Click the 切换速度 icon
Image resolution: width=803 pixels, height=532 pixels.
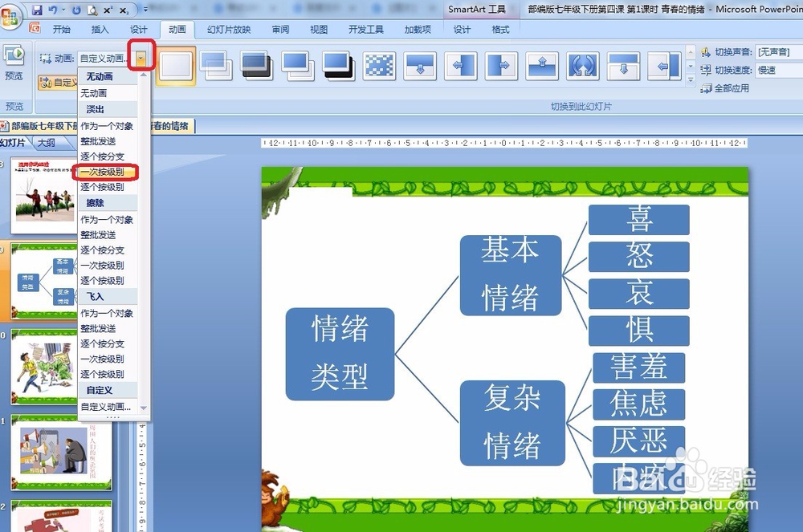pyautogui.click(x=706, y=70)
